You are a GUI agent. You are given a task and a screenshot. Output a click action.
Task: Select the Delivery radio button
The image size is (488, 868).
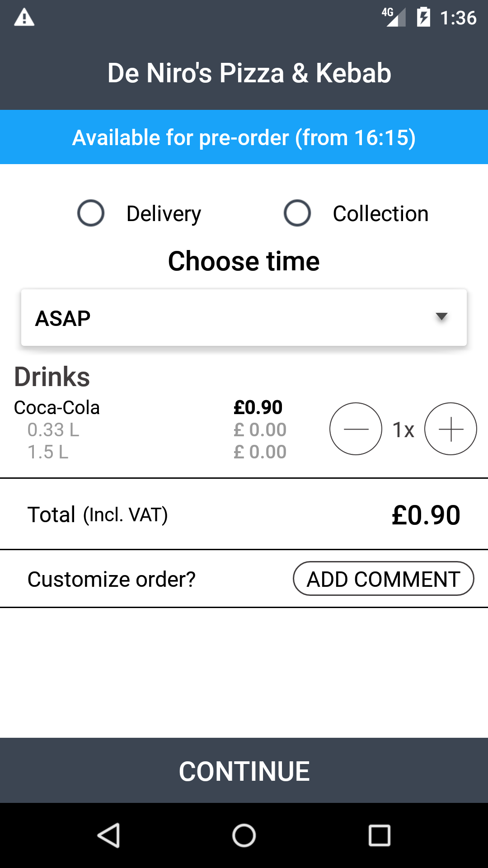[x=91, y=213]
